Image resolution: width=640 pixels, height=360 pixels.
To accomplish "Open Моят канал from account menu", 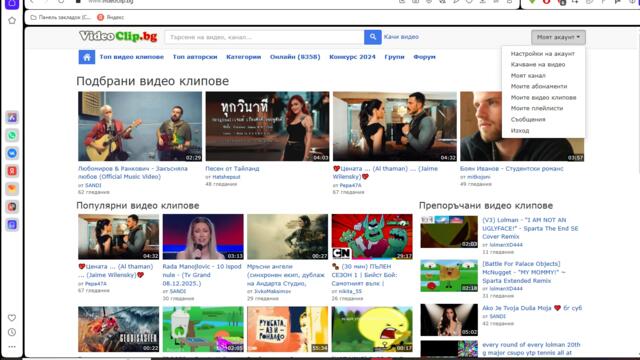I will click(528, 76).
